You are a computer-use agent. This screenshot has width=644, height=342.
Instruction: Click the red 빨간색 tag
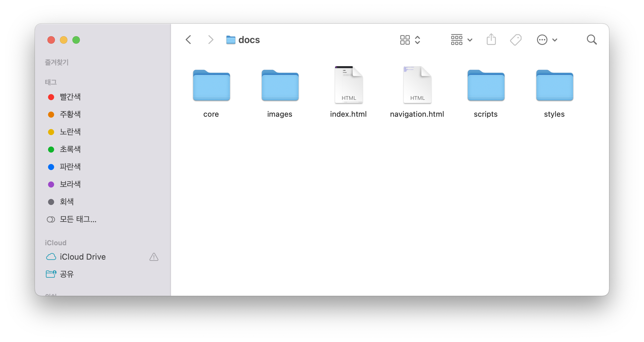70,97
